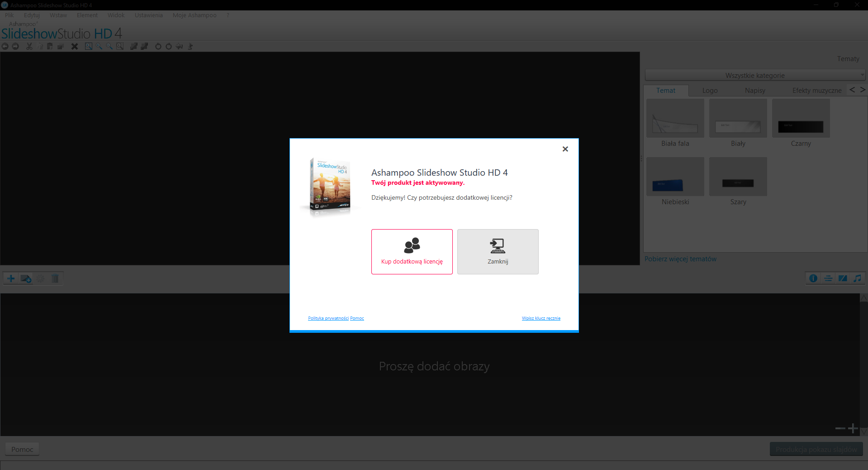Click the trash bin Delete icon

[55, 278]
